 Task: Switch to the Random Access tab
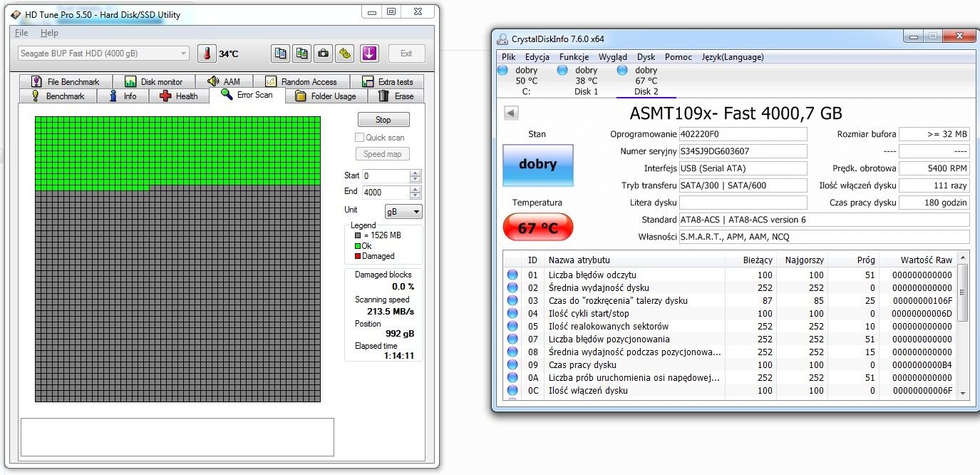[x=300, y=81]
